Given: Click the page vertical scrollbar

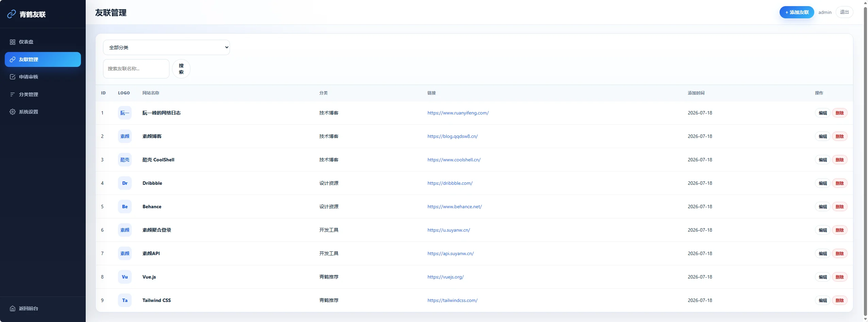Looking at the screenshot, I should pyautogui.click(x=865, y=161).
